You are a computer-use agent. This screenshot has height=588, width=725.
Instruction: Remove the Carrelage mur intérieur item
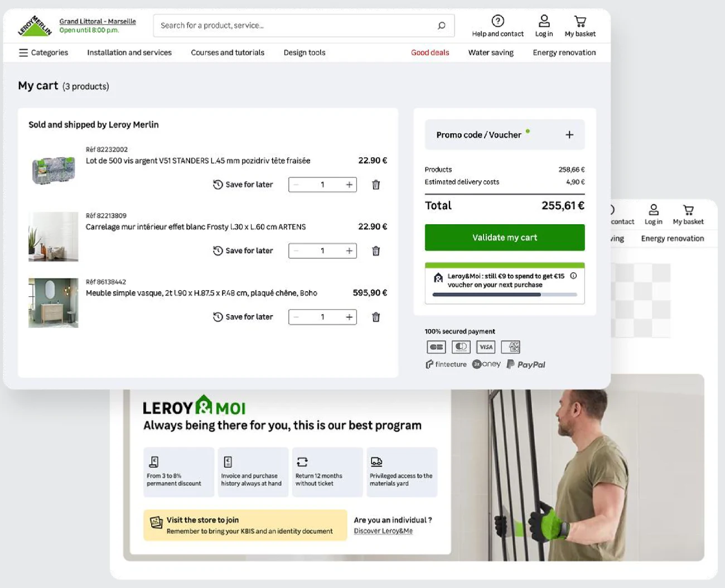376,251
